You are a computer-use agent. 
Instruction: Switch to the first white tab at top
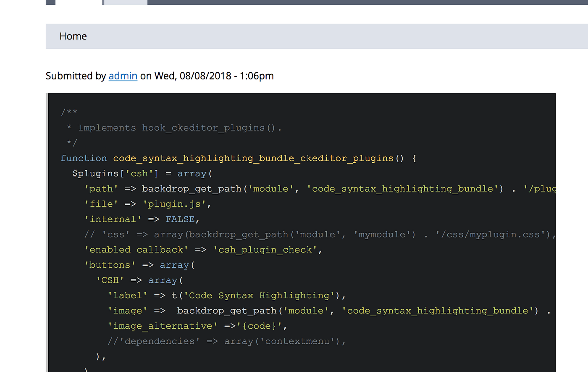pos(79,2)
